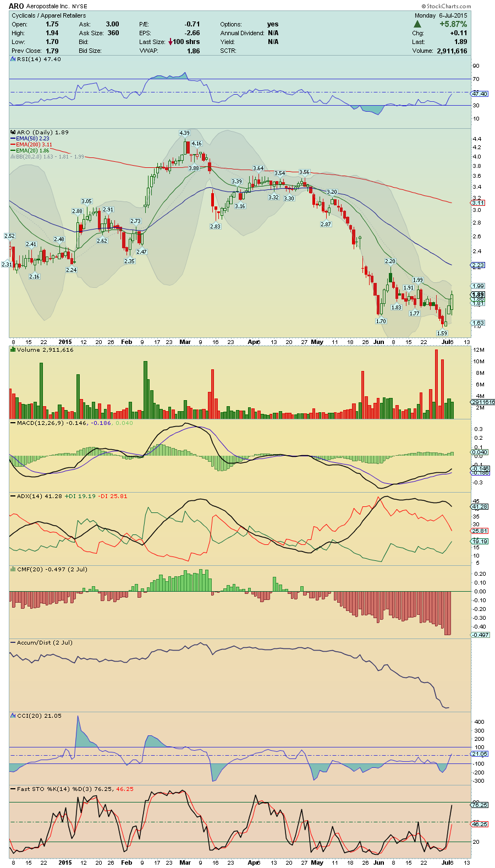The image size is (495, 868).
Task: Click the 2.35 price label in February
Action: (x=129, y=261)
